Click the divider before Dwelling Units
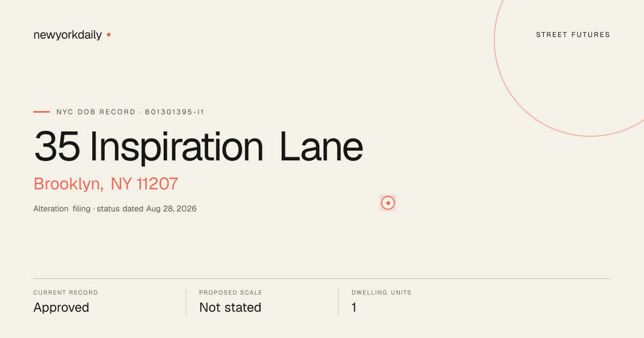 click(x=338, y=302)
